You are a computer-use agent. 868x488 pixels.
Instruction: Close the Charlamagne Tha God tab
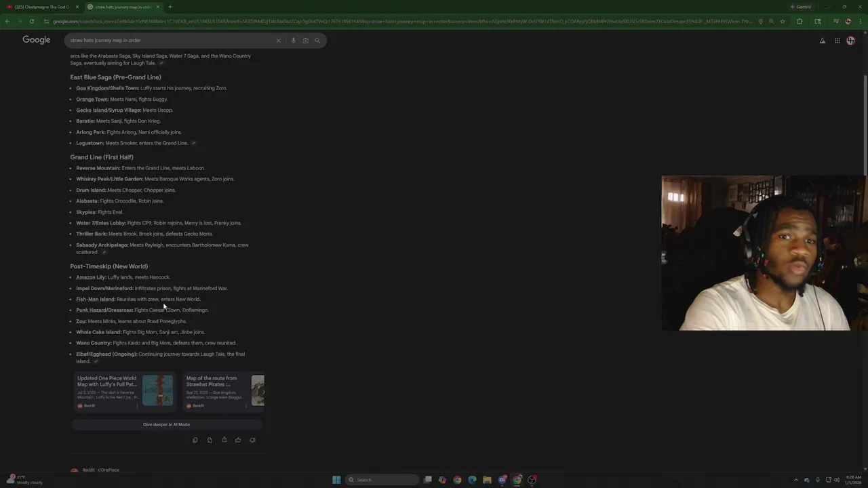pos(77,7)
